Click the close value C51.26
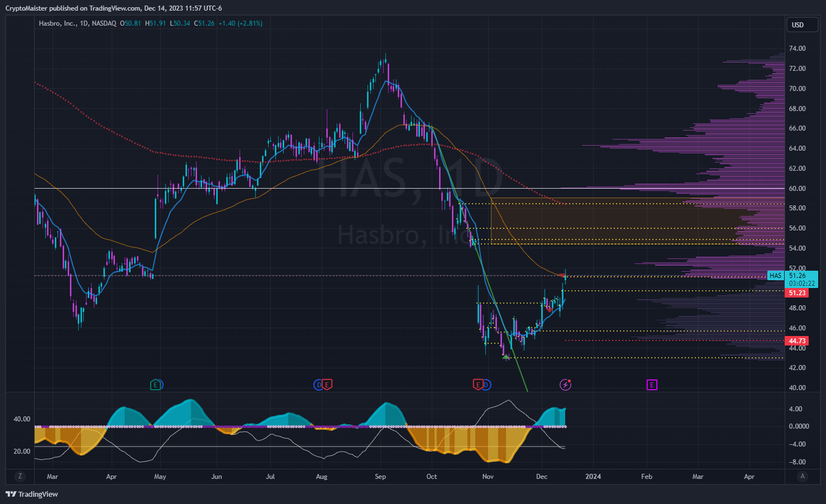This screenshot has width=826, height=504. pyautogui.click(x=204, y=23)
